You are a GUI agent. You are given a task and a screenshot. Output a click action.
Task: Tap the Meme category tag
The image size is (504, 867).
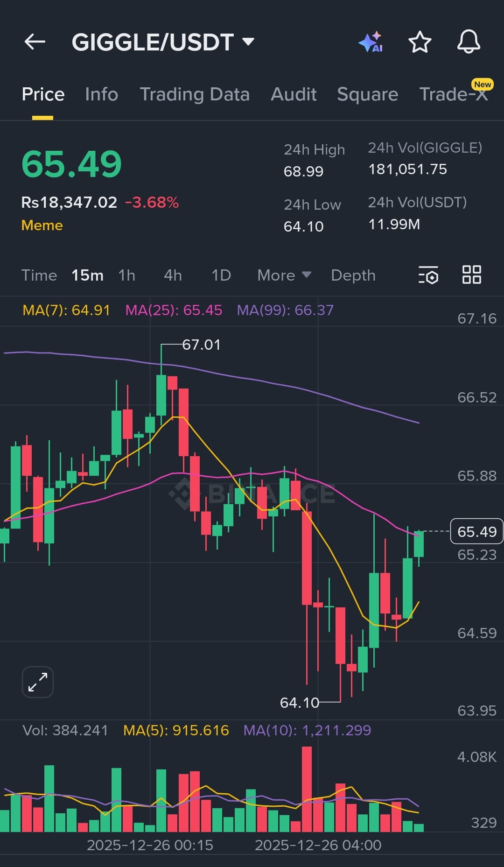(x=42, y=225)
